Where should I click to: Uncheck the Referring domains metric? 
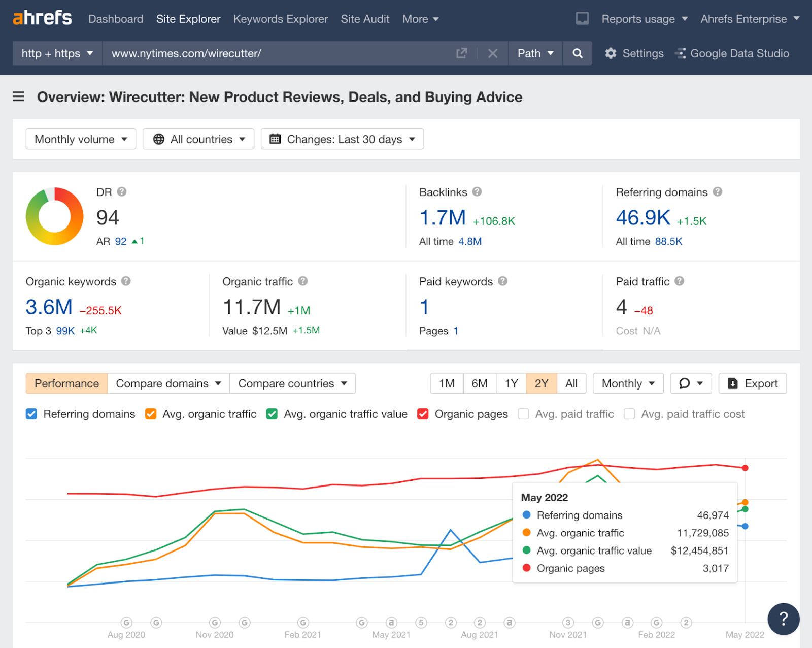coord(31,414)
